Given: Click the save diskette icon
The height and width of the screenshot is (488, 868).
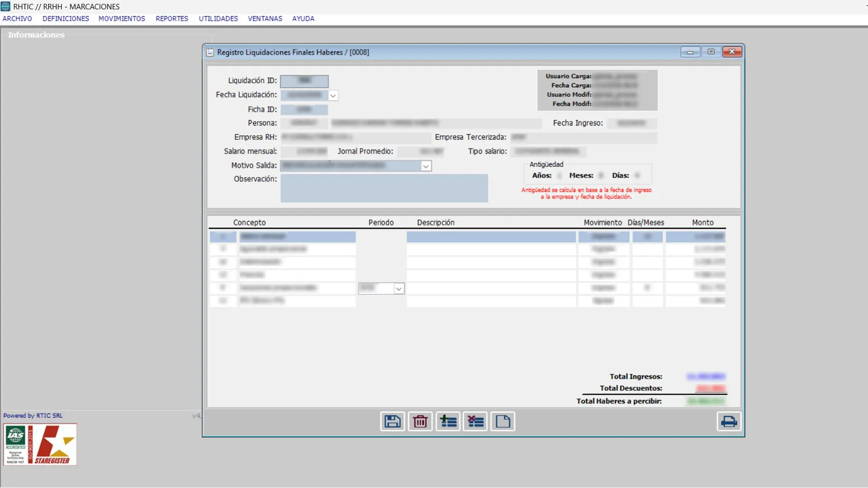Looking at the screenshot, I should click(392, 421).
